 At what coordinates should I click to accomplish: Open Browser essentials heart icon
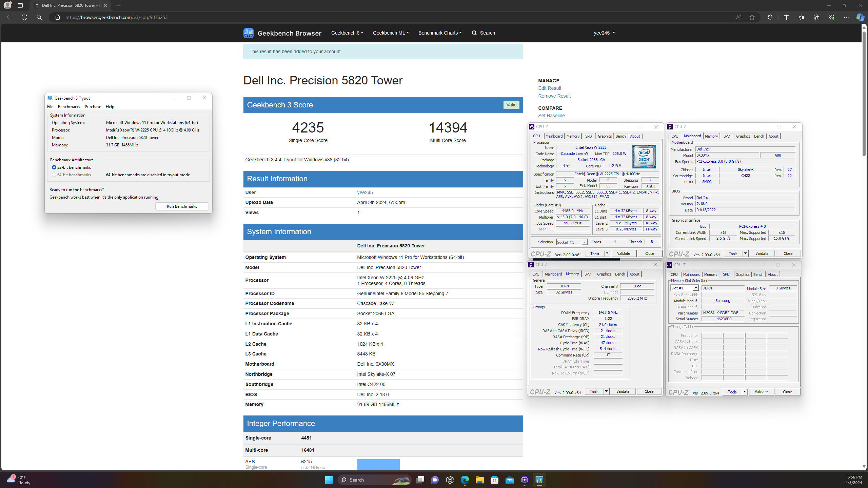(831, 17)
